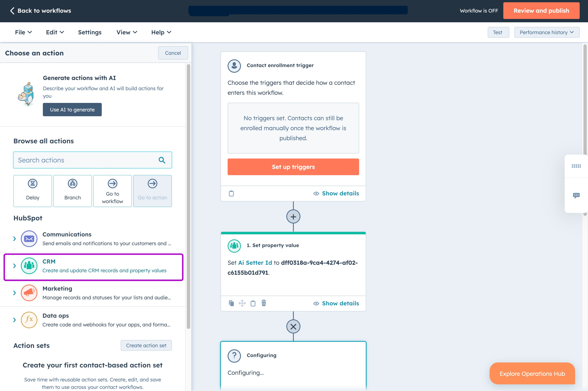The image size is (588, 391).
Task: Select the Branch action tile
Action: (x=72, y=191)
